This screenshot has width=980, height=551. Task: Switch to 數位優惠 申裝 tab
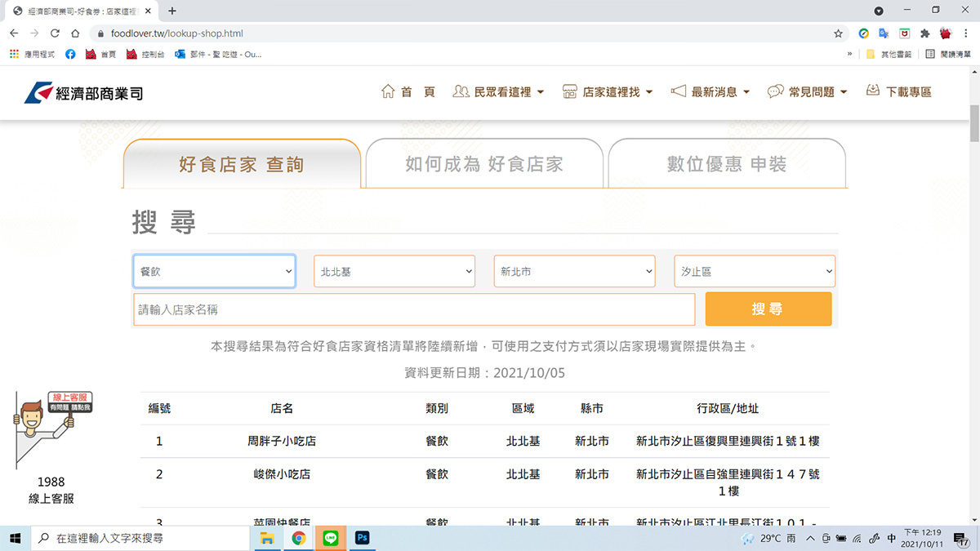[x=726, y=164]
